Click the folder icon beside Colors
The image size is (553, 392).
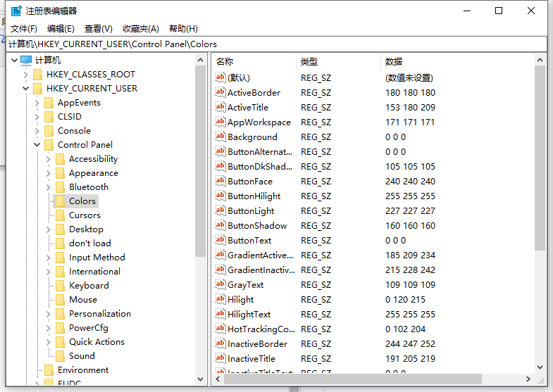(60, 201)
